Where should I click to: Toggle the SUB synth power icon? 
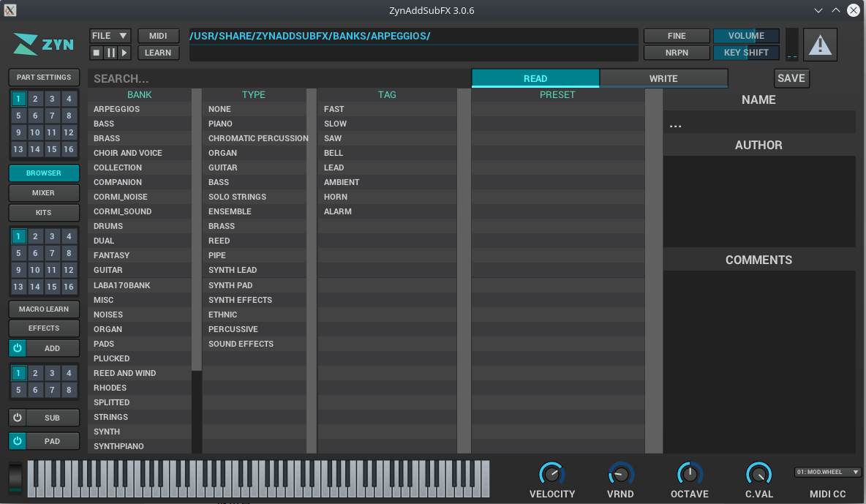[x=17, y=418]
